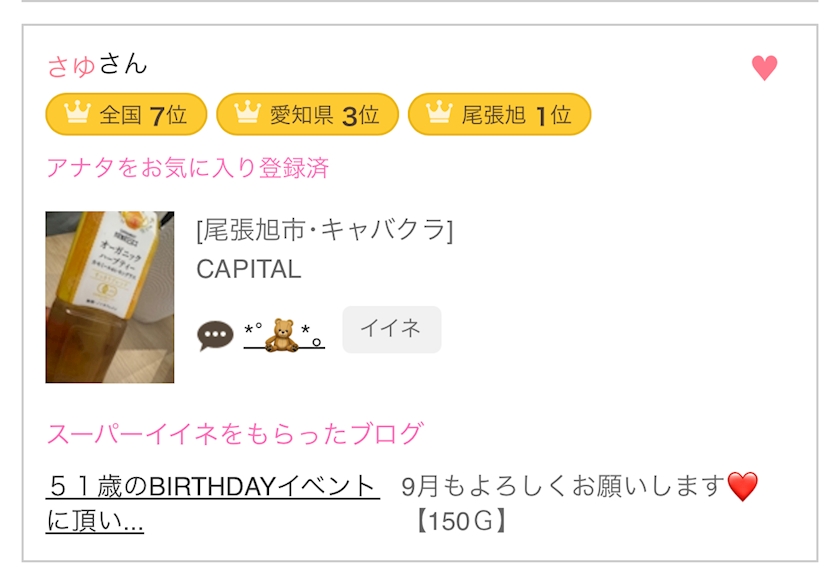
Task: Click the speech bubble comment icon
Action: 215,335
